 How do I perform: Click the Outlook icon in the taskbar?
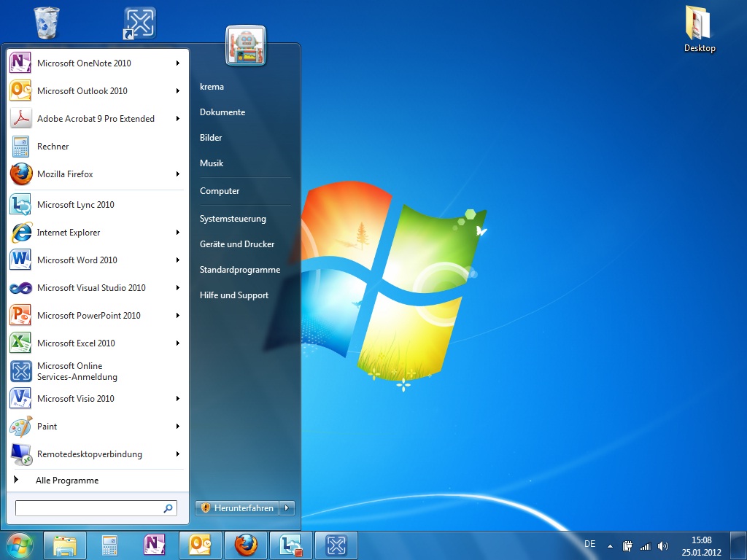pos(200,545)
